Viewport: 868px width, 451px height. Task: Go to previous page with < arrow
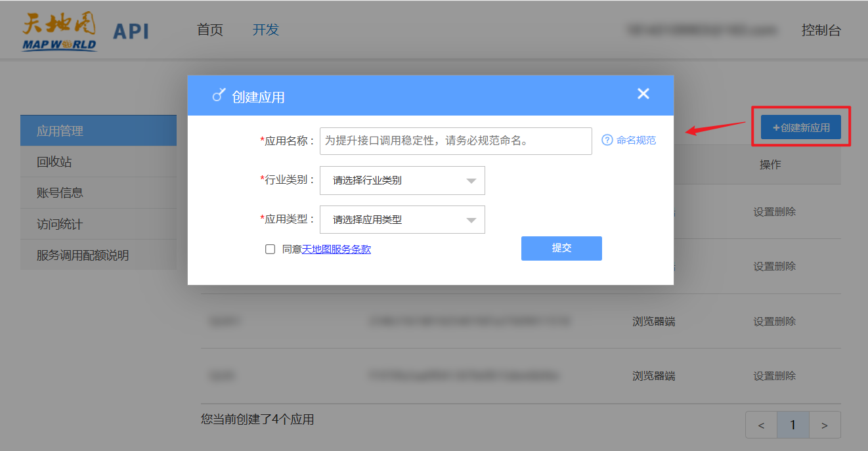point(762,425)
